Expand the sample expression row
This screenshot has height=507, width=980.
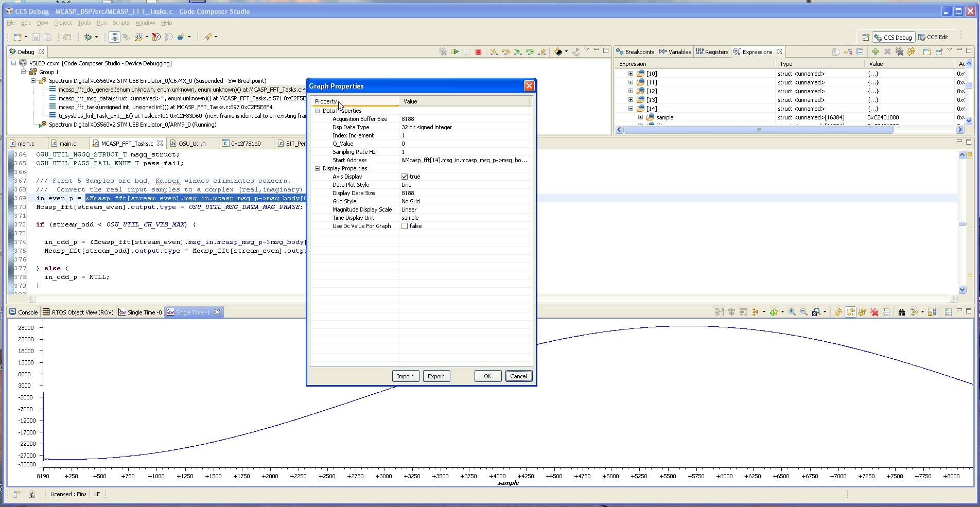(640, 117)
